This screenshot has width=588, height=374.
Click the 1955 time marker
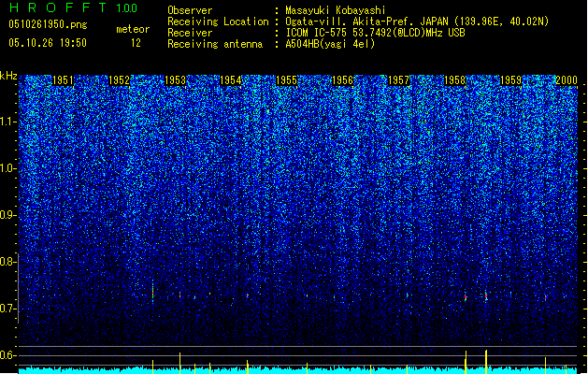click(286, 80)
